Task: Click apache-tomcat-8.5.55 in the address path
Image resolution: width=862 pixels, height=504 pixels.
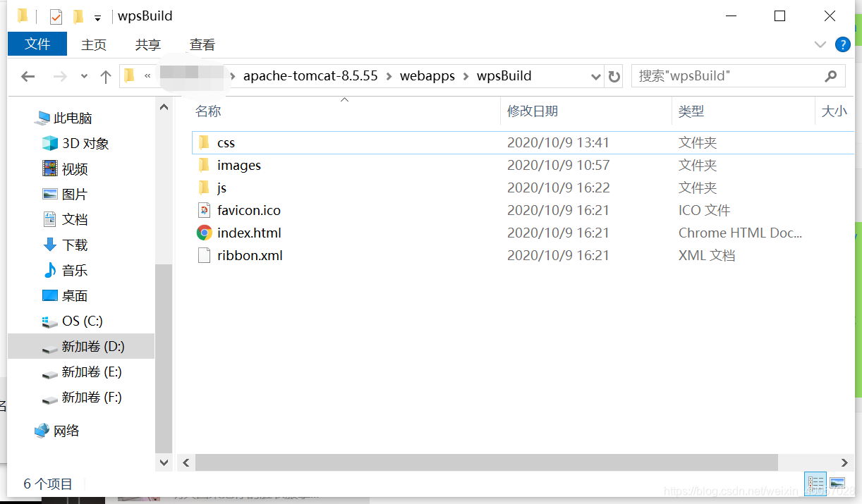Action: click(x=310, y=76)
